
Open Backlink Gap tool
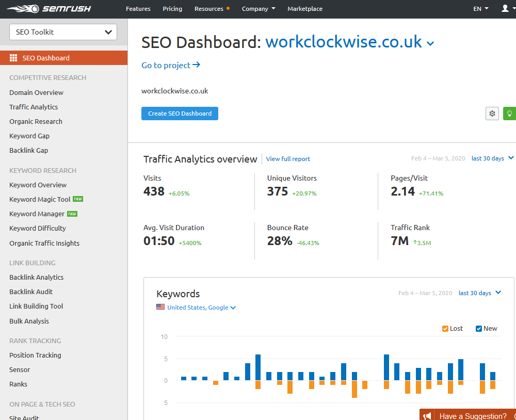coord(29,151)
